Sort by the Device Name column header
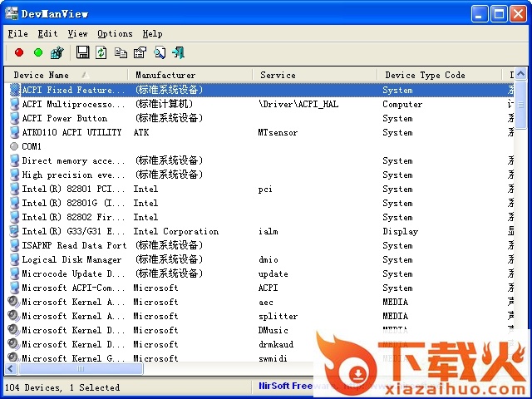The width and height of the screenshot is (532, 399). tap(66, 75)
